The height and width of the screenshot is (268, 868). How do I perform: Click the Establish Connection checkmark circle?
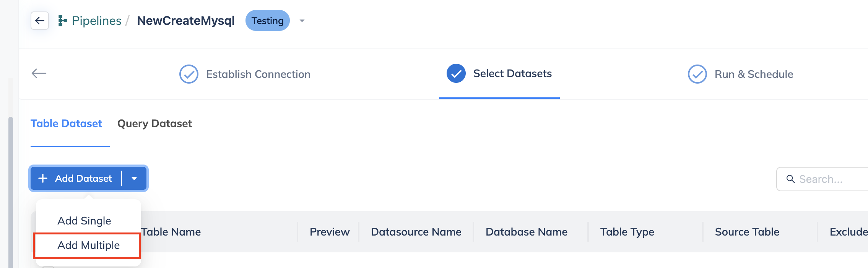[189, 74]
